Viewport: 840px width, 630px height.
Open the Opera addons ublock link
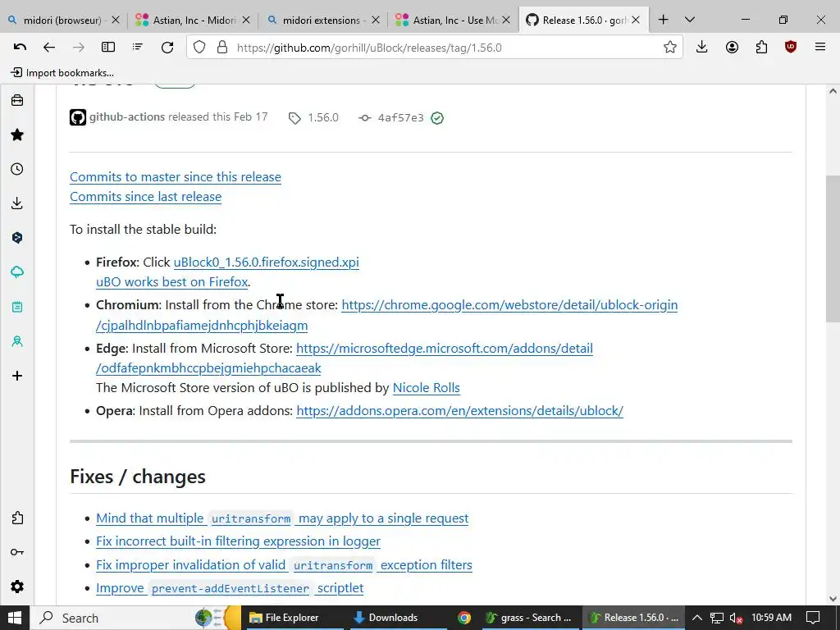[x=459, y=410]
